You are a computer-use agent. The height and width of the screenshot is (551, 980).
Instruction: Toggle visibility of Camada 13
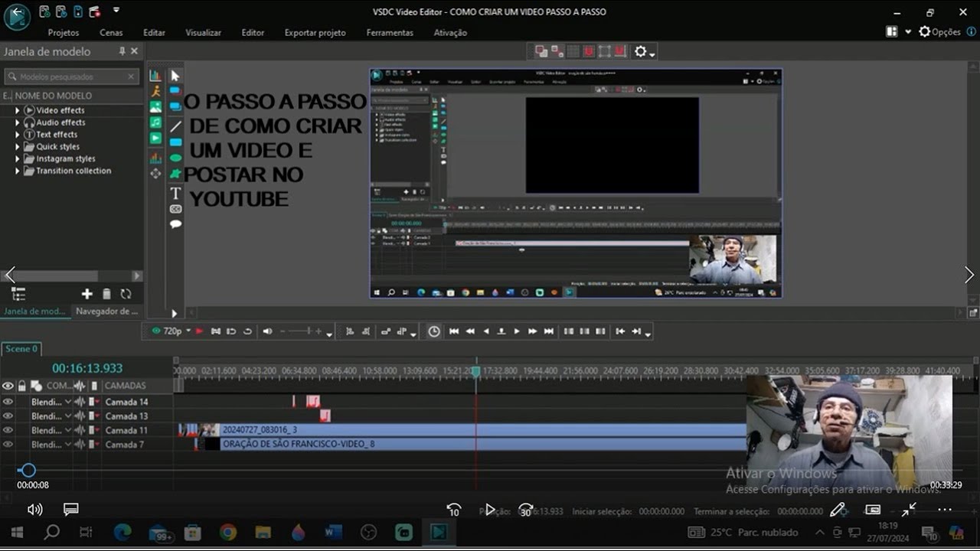pos(8,416)
